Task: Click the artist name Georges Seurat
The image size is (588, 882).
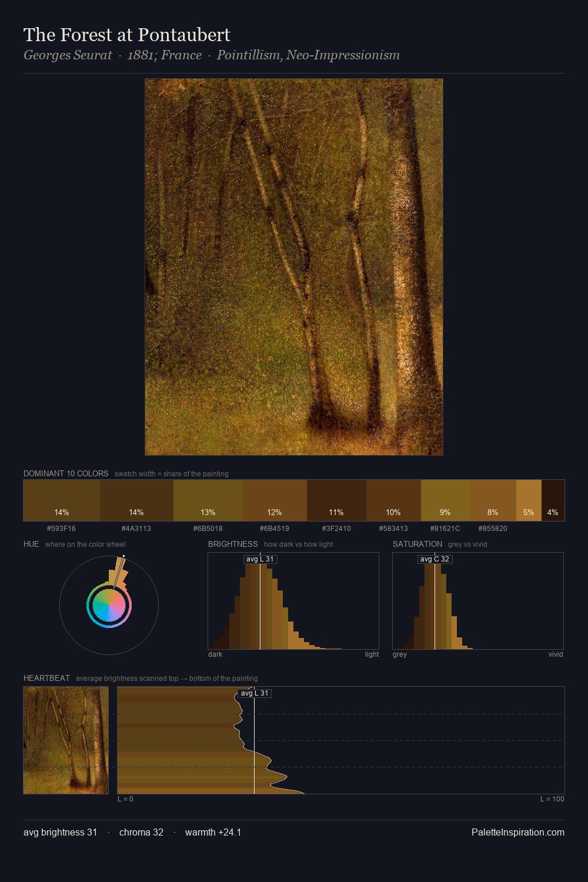Action: point(68,55)
